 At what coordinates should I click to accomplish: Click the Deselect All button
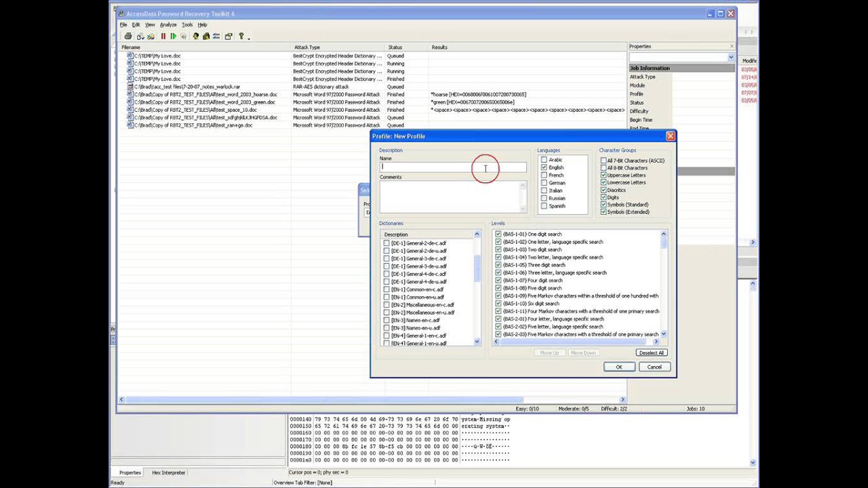coord(651,352)
